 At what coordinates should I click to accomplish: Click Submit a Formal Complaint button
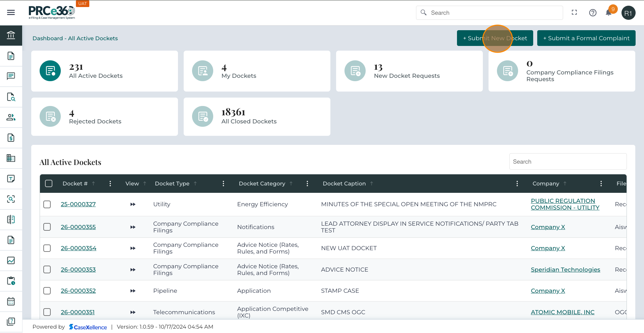pos(586,38)
